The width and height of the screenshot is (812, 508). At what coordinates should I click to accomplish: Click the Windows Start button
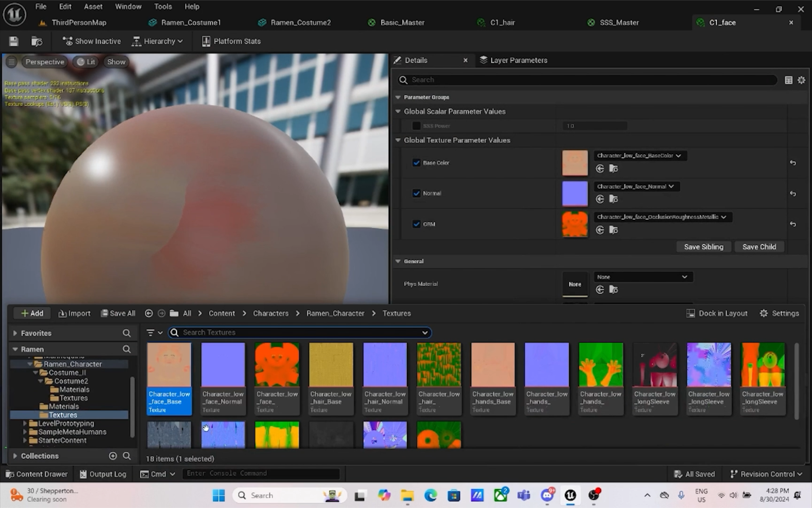point(219,495)
